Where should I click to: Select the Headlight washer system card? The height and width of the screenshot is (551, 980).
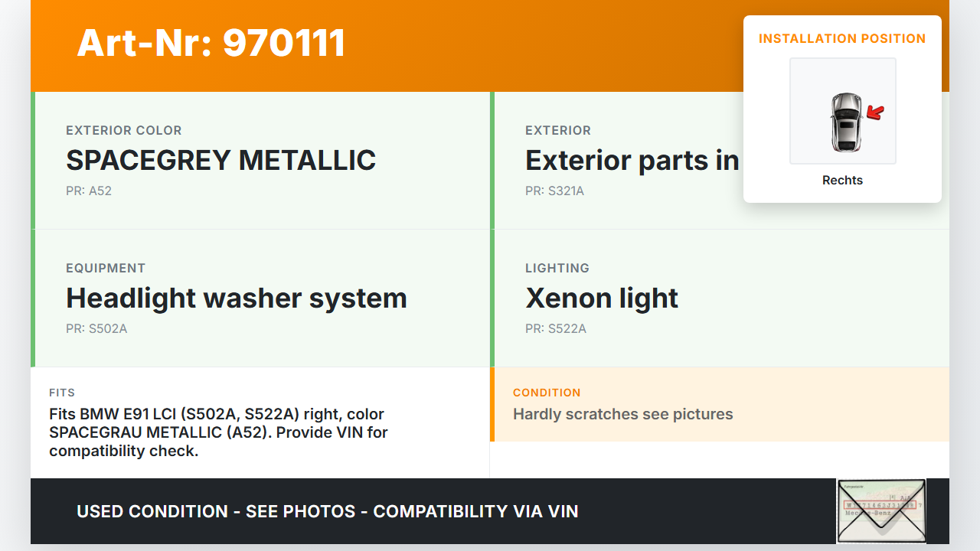tap(260, 298)
